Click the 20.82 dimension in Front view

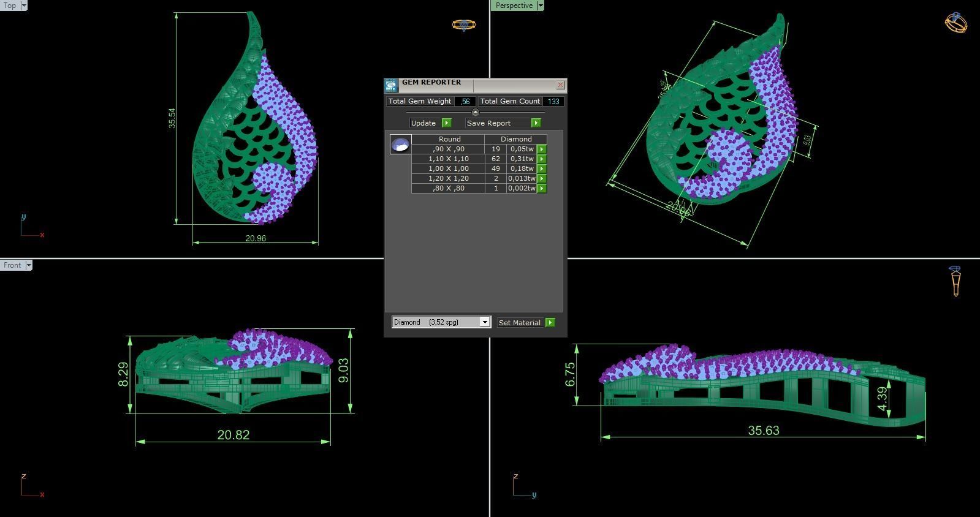[234, 435]
